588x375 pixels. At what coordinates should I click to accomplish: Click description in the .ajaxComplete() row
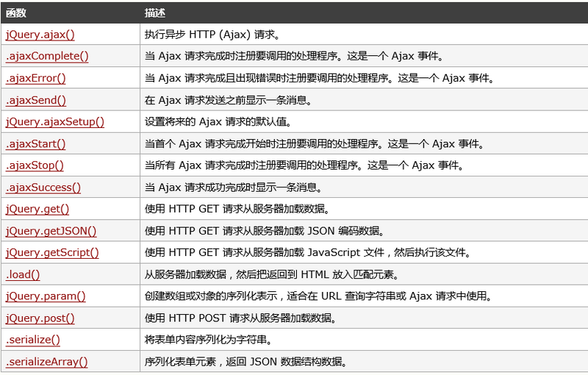(x=295, y=56)
